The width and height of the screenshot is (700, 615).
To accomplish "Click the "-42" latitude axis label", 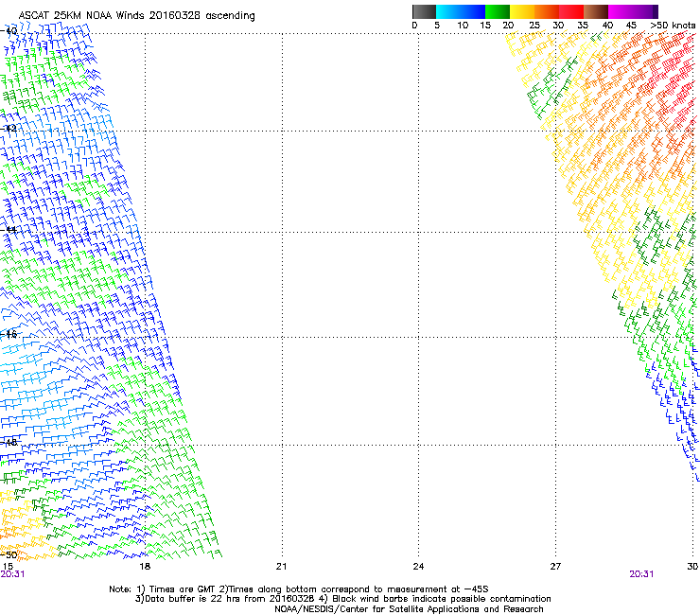I will pyautogui.click(x=9, y=129).
